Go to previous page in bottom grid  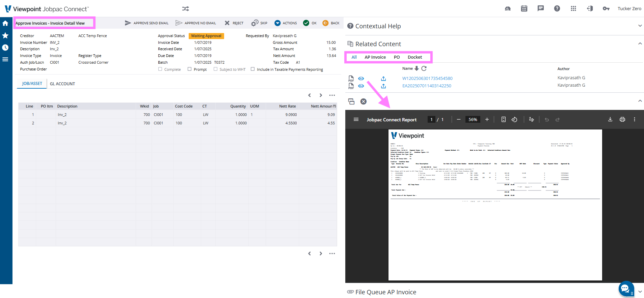tap(310, 254)
